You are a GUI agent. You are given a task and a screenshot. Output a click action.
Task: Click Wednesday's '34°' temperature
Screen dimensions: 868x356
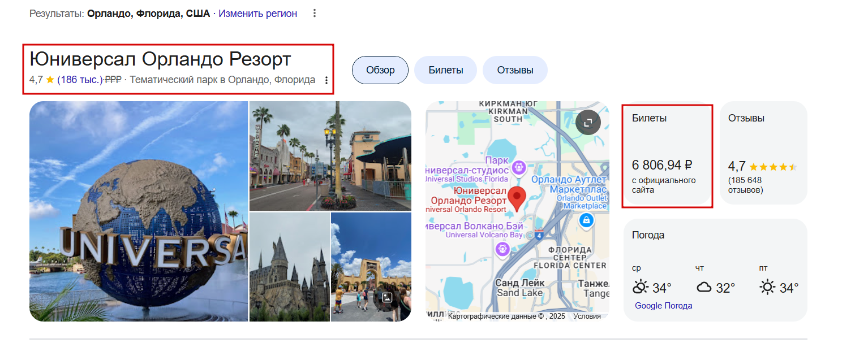click(x=662, y=288)
